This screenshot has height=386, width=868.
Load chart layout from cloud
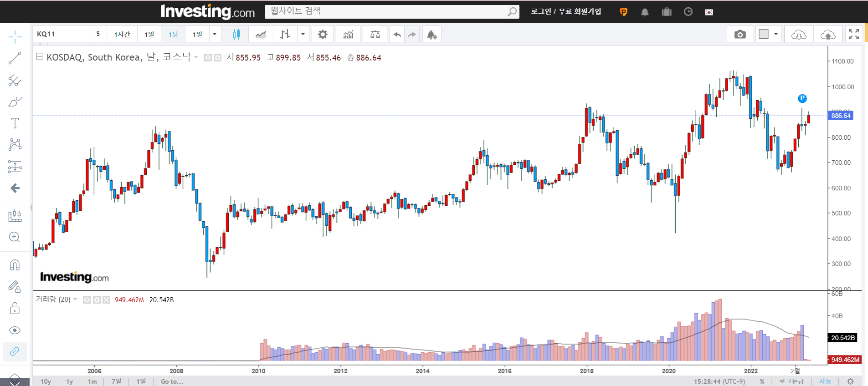click(x=799, y=34)
